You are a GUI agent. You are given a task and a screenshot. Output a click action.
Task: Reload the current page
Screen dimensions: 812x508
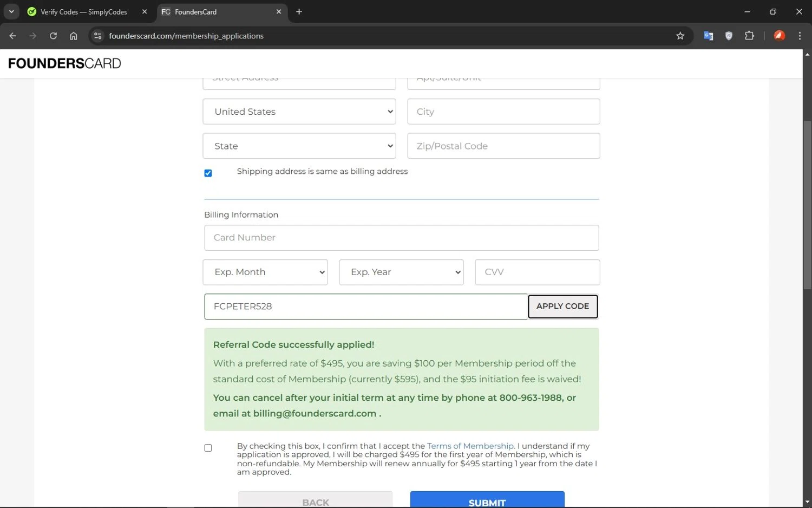(x=53, y=36)
